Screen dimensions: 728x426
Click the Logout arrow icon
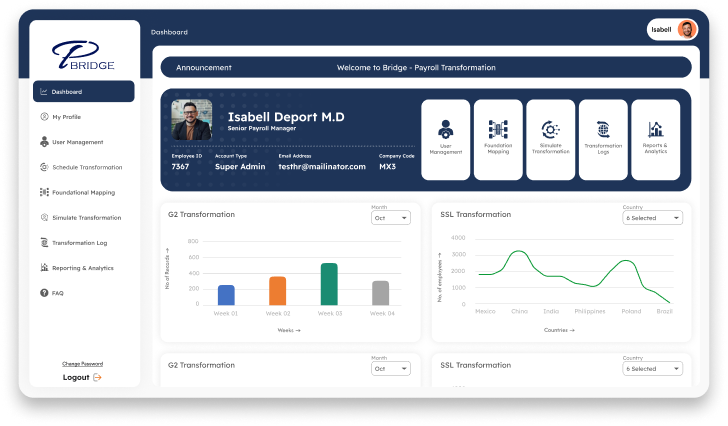pos(97,377)
